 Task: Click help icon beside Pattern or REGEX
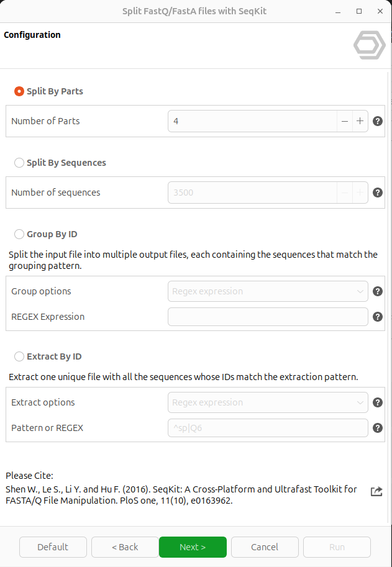pos(377,428)
